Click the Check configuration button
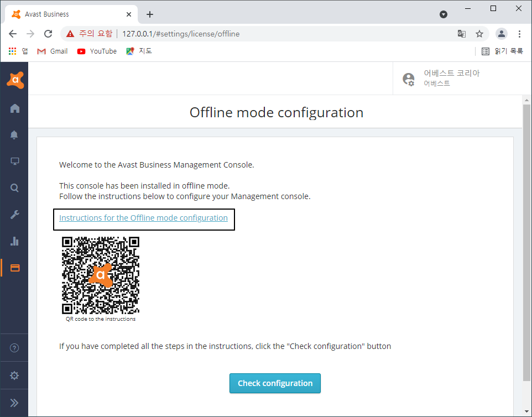This screenshot has height=417, width=532. coord(275,383)
